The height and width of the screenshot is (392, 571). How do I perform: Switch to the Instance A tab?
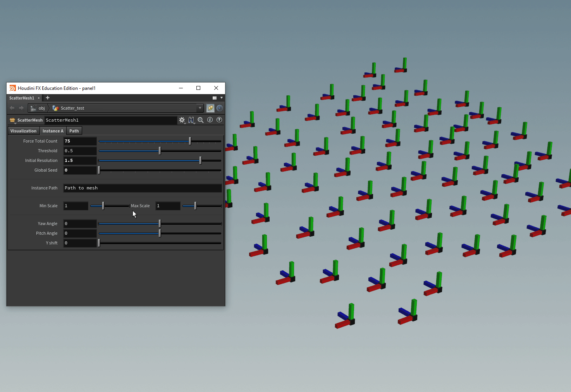click(53, 131)
